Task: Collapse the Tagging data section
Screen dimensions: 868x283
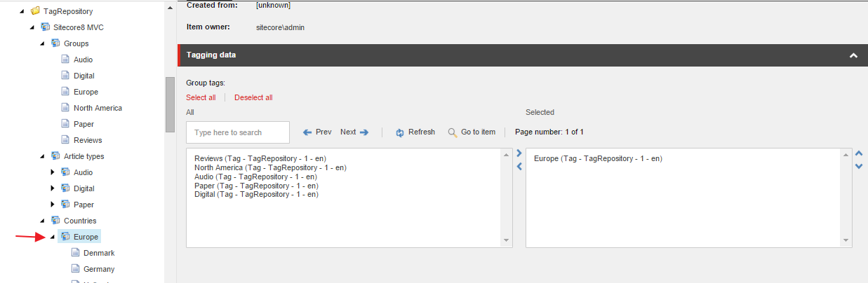Action: pos(853,55)
